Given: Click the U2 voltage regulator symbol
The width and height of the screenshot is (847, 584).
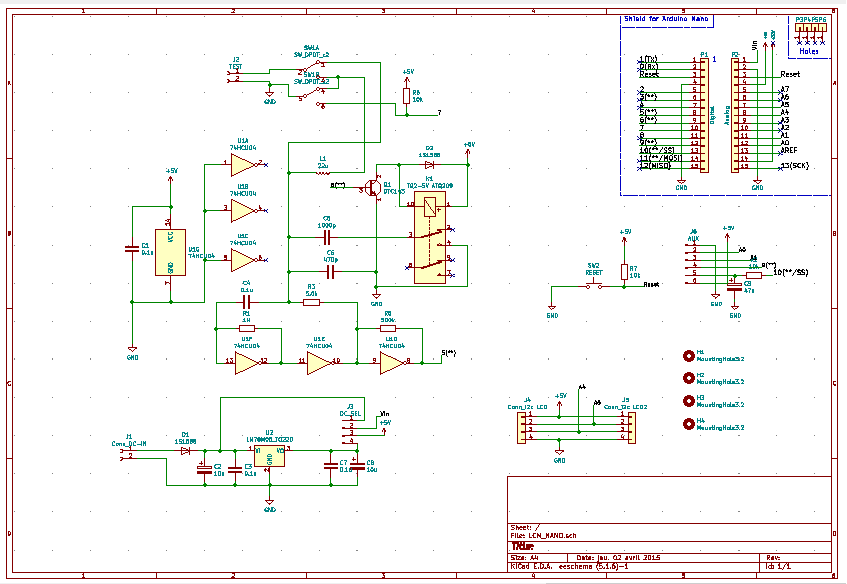Looking at the screenshot, I should pyautogui.click(x=269, y=455).
